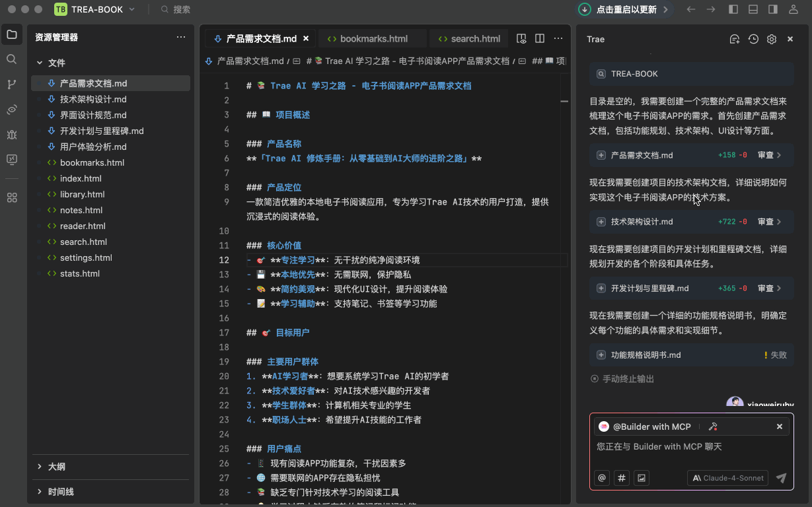Viewport: 812px width, 507px height.
Task: Open 界面设计规范.md in the file tree
Action: [110, 115]
